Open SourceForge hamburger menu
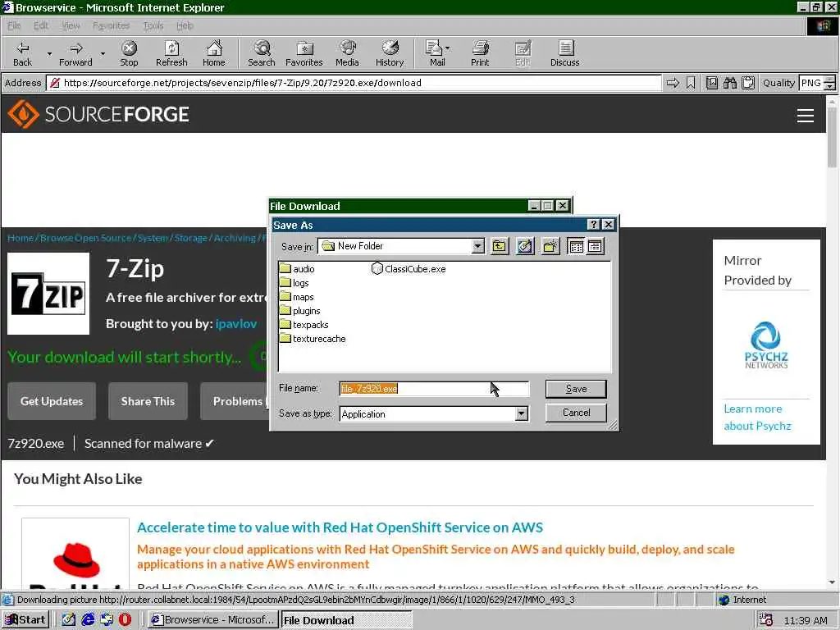The width and height of the screenshot is (840, 630). pyautogui.click(x=806, y=115)
